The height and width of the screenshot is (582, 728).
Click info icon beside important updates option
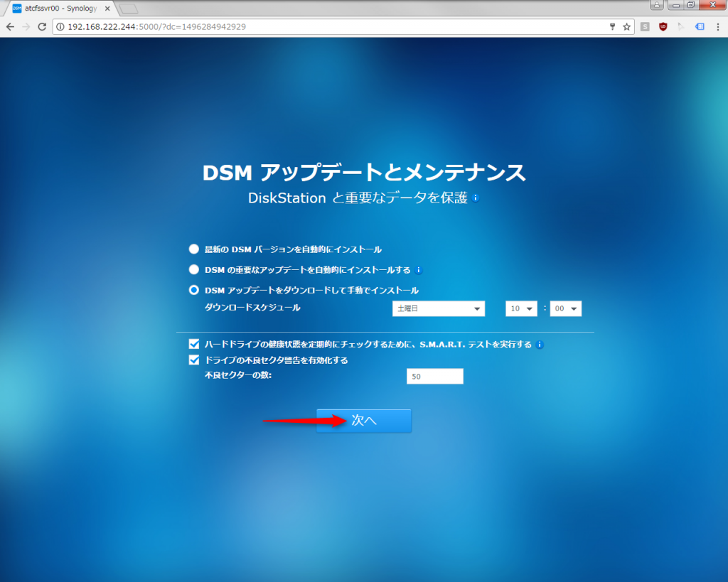click(x=419, y=270)
